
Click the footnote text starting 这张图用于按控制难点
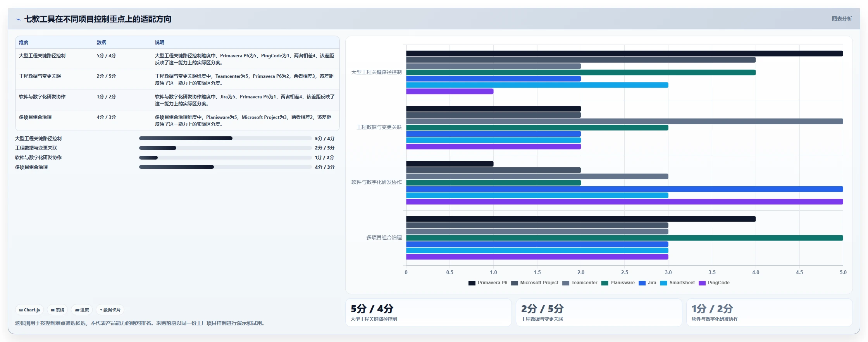[x=141, y=323]
